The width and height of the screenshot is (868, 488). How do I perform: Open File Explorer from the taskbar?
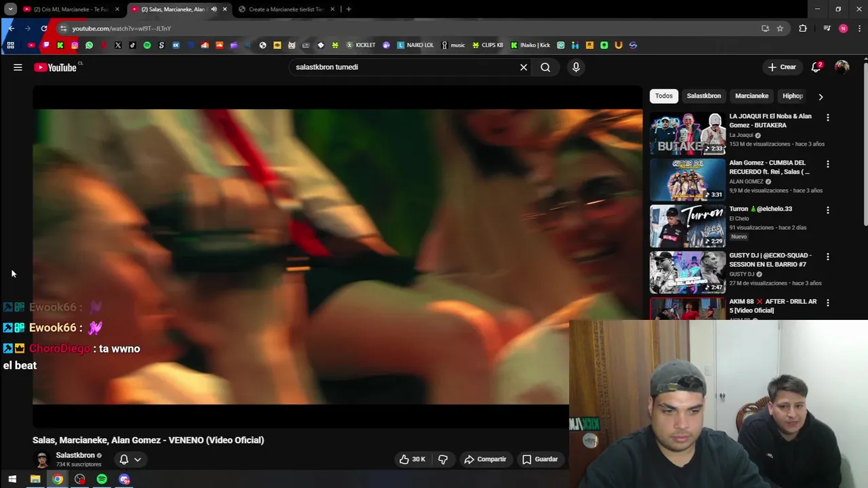point(35,479)
